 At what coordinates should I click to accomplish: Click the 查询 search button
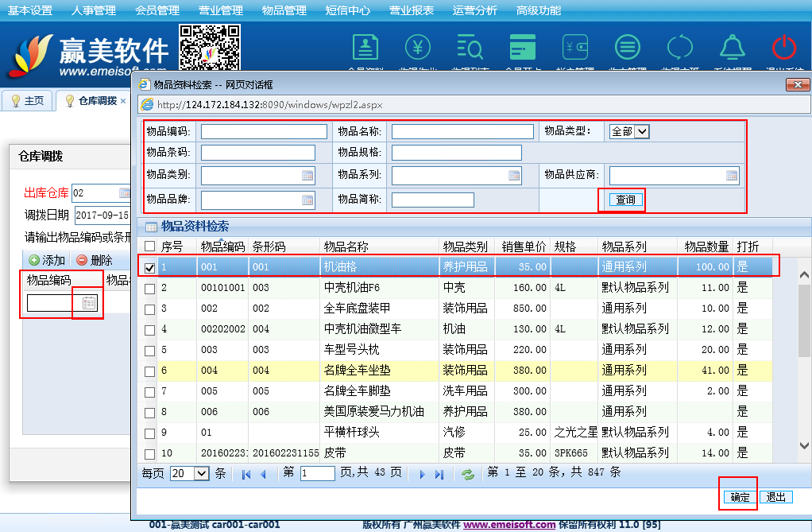coord(625,200)
